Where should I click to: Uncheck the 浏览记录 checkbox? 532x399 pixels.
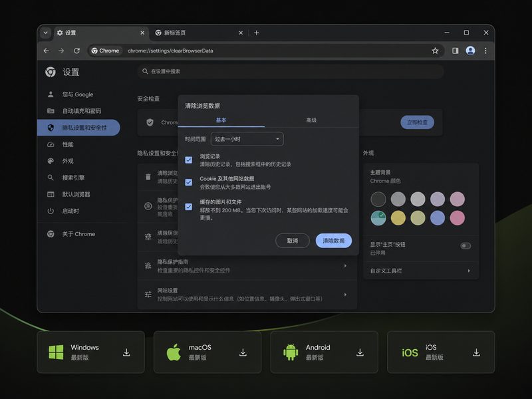189,160
